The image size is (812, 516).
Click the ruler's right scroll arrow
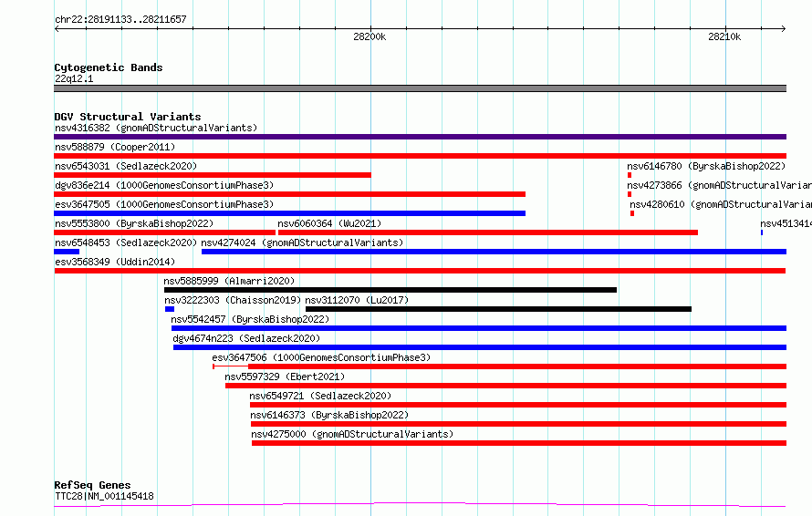click(x=784, y=28)
